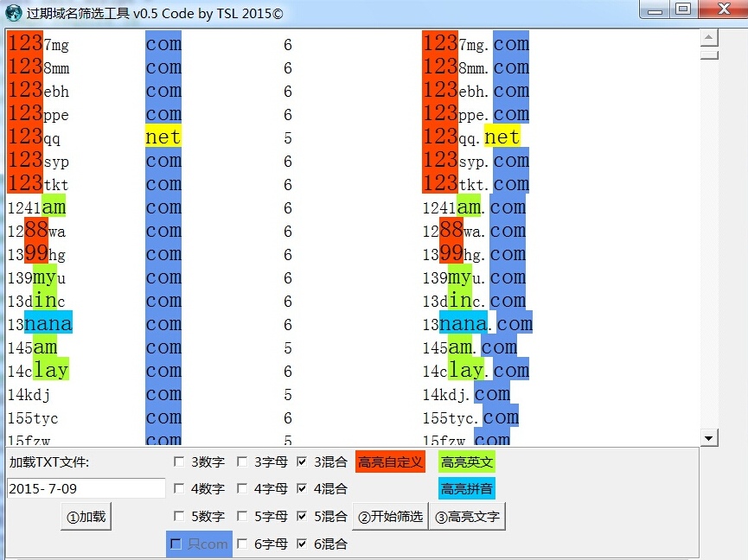Viewport: 748px width, 560px height.
Task: Enable the 4数字 checkbox
Action: pyautogui.click(x=179, y=488)
